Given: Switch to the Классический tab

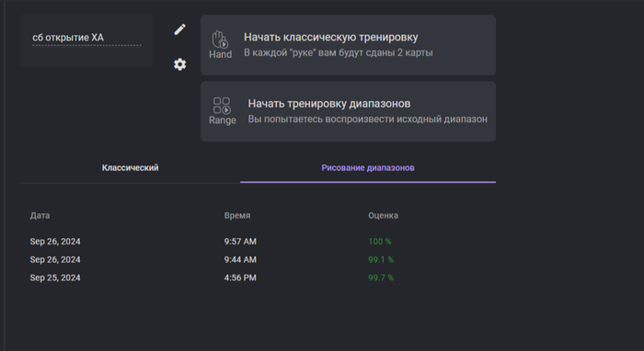Looking at the screenshot, I should (x=131, y=168).
